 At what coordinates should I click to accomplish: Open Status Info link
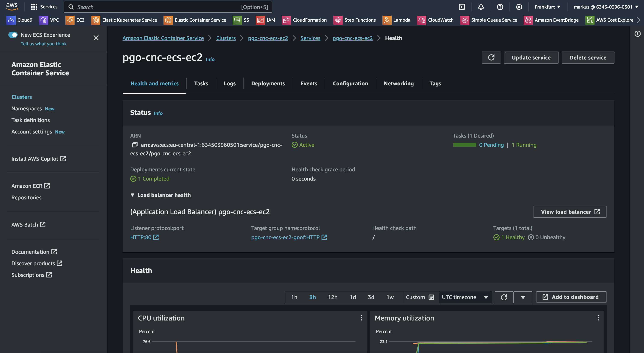pos(158,113)
